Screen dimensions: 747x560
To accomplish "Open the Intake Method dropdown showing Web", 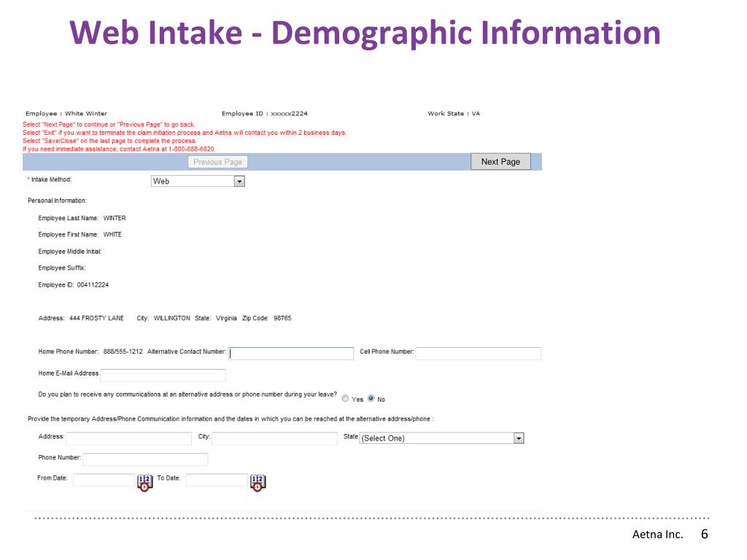I will (x=198, y=182).
